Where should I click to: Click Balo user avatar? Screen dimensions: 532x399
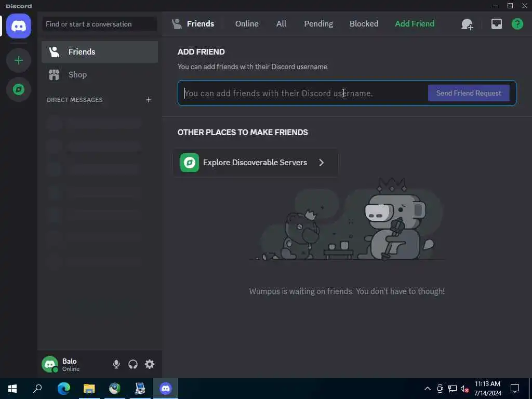50,364
